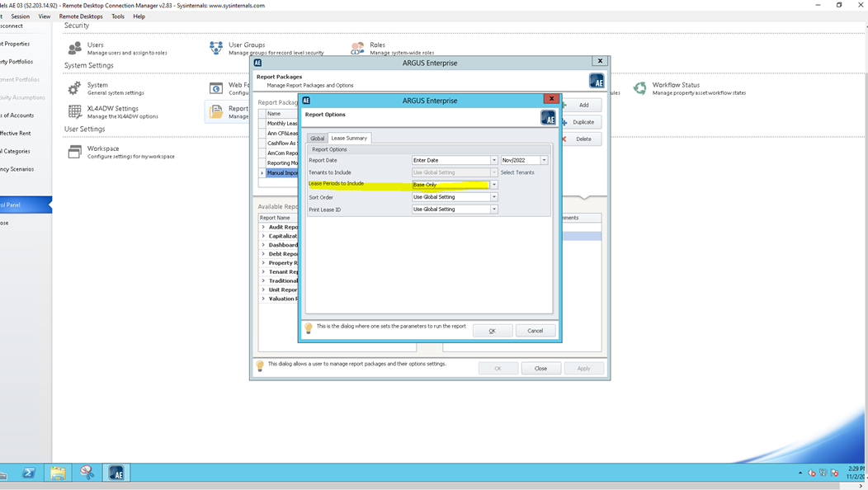Viewport: 868px width, 490px height.
Task: Expand the Capitalization reports node
Action: [263, 236]
